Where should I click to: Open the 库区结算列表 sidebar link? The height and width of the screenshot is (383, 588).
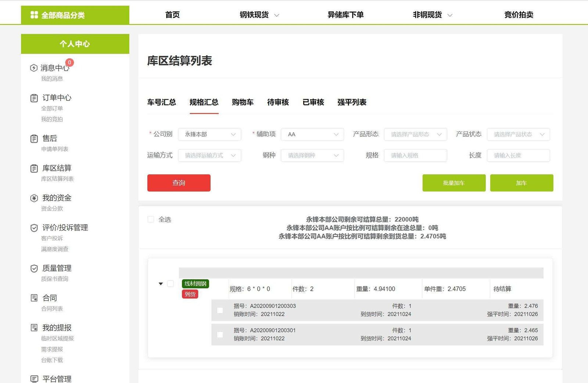(x=57, y=179)
